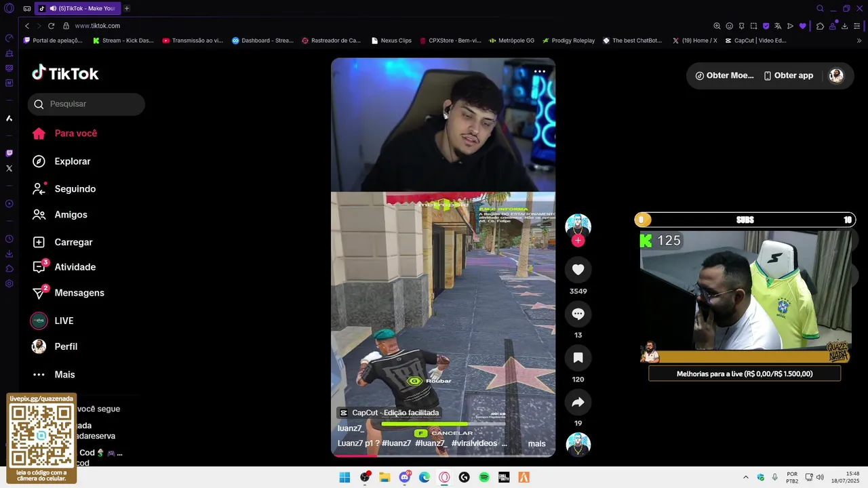Screen dimensions: 868x488
Task: Open the video comments
Action: pos(578,314)
